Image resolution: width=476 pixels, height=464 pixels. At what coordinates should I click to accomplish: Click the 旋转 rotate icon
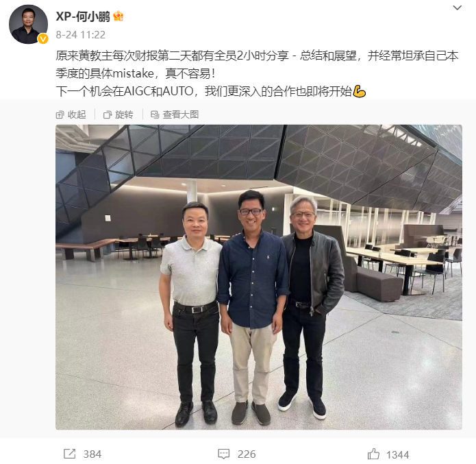(x=107, y=115)
